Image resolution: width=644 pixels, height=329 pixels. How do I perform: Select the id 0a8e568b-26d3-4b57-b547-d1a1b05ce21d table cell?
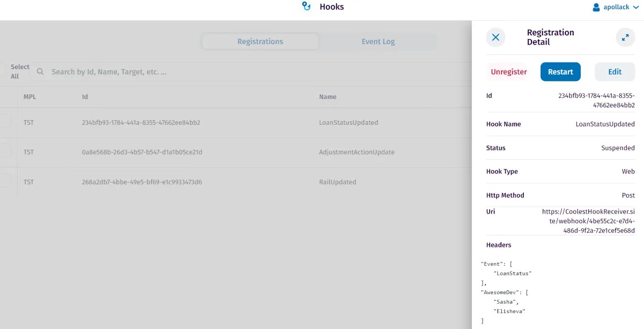(142, 152)
